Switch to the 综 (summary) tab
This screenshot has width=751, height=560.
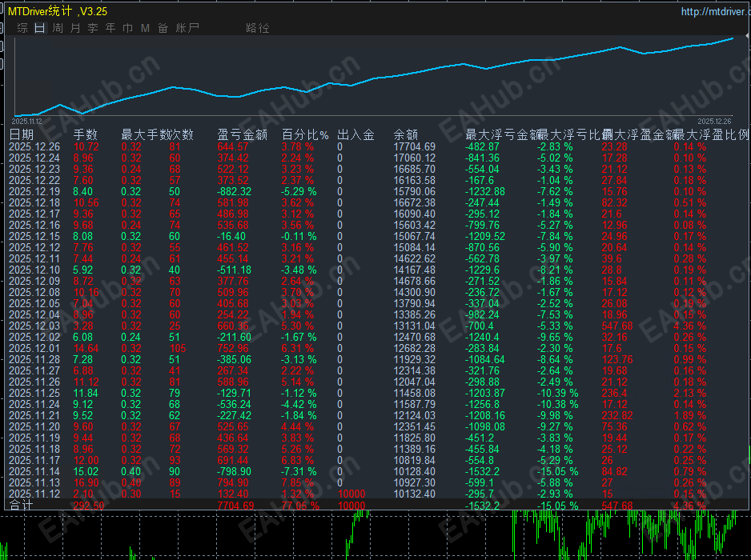(22, 28)
